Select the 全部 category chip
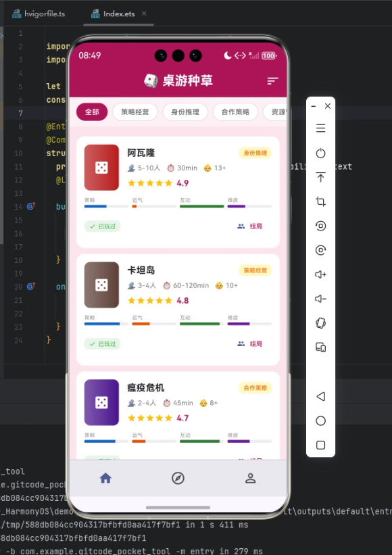The height and width of the screenshot is (555, 392). coord(92,112)
